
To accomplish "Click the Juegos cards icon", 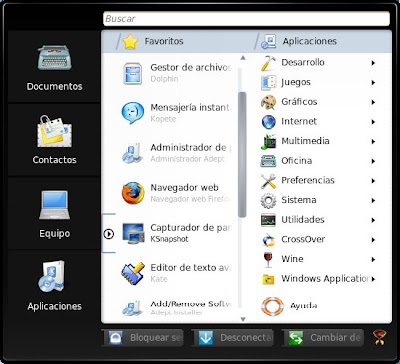I will (268, 82).
